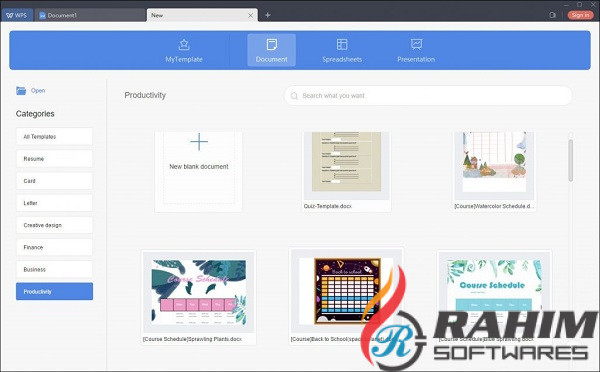Open the blue Course Schedule template
Image resolution: width=600 pixels, height=372 pixels.
point(494,292)
